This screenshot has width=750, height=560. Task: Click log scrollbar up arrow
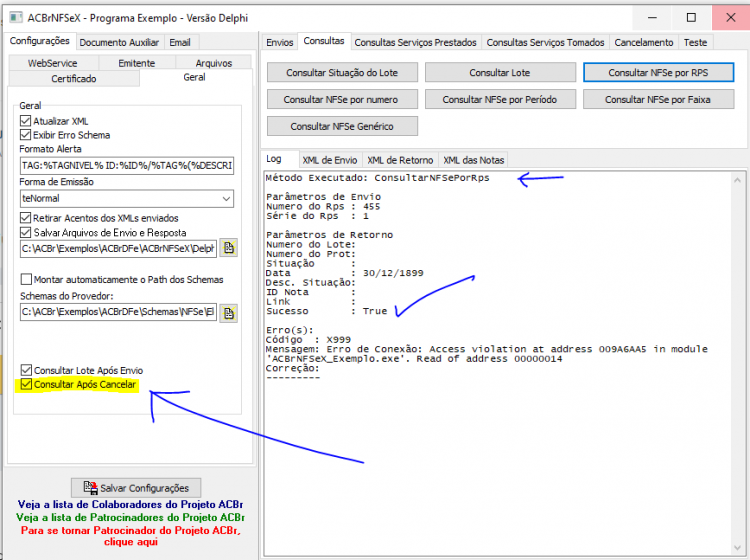(737, 180)
